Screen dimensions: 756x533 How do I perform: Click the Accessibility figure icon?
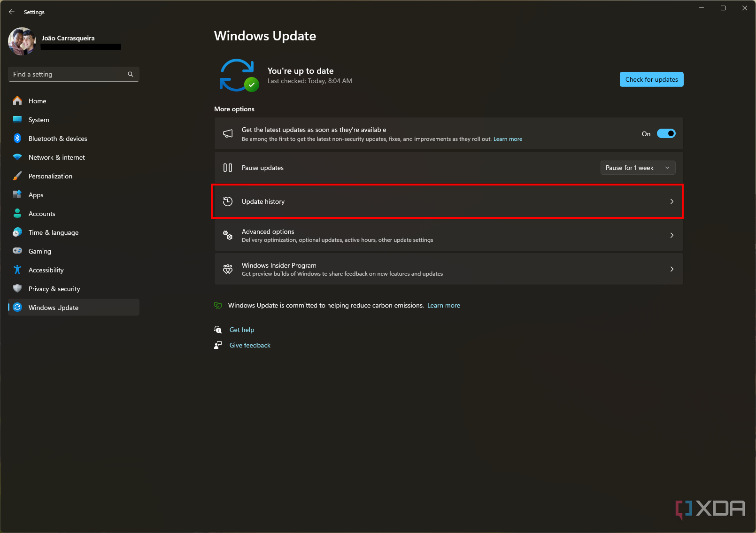(17, 270)
